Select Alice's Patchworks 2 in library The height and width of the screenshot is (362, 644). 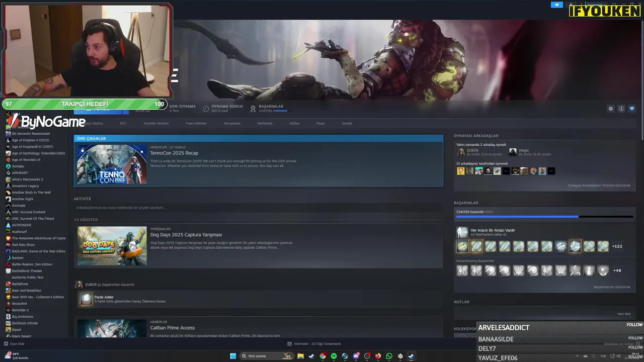point(28,179)
